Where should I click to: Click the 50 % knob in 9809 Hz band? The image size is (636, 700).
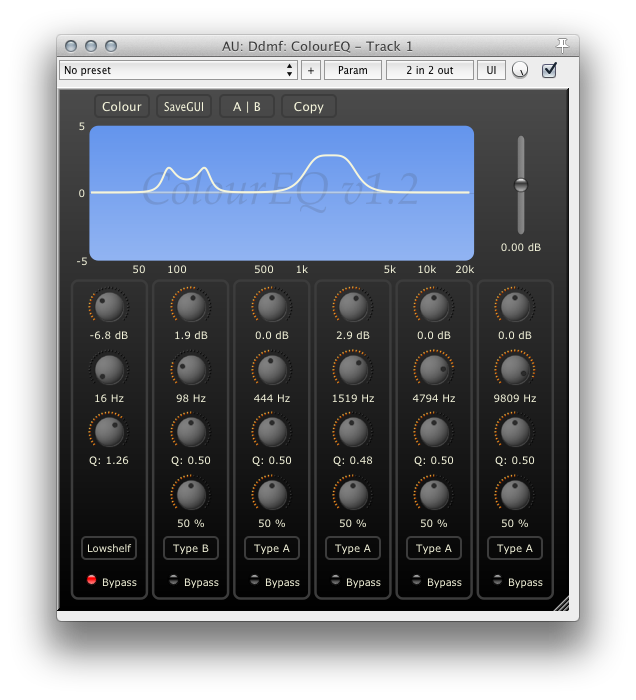tap(515, 495)
